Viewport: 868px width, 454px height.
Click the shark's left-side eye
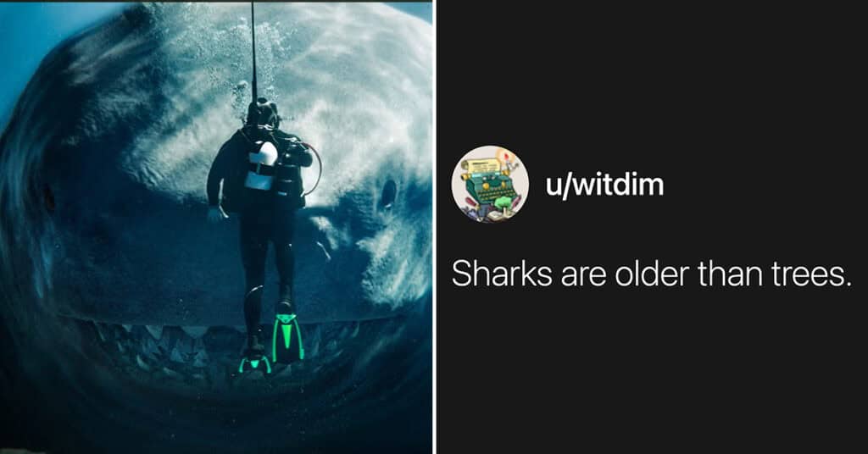[x=48, y=198]
